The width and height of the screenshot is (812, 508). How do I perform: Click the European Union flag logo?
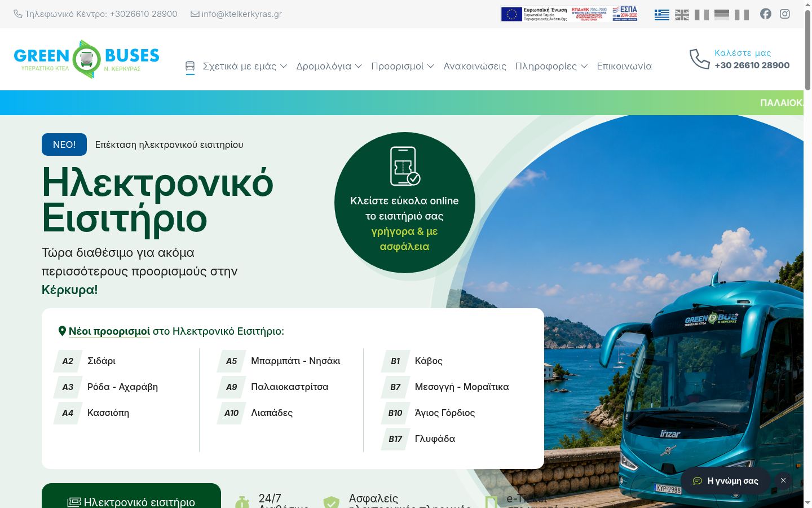(511, 14)
